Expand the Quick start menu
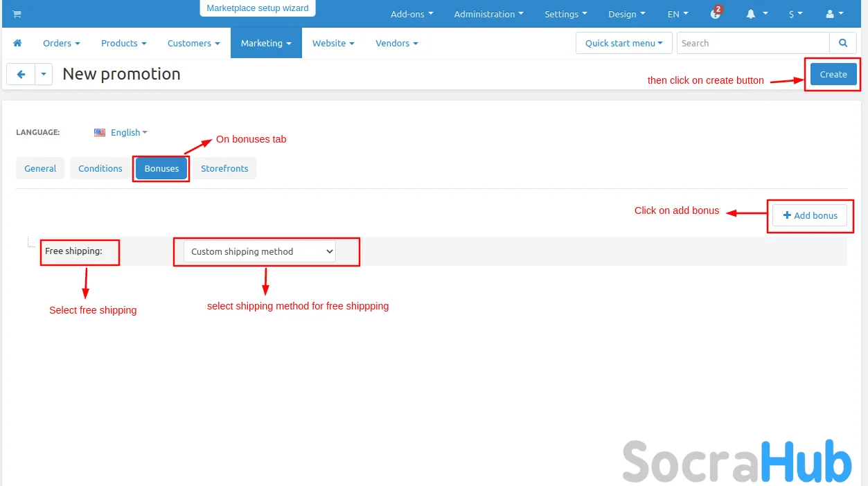868x486 pixels. point(623,43)
